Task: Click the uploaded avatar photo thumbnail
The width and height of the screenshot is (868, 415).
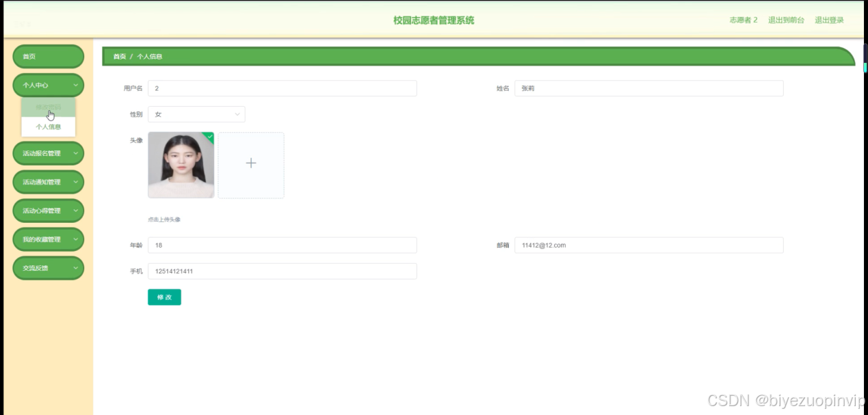Action: tap(181, 165)
